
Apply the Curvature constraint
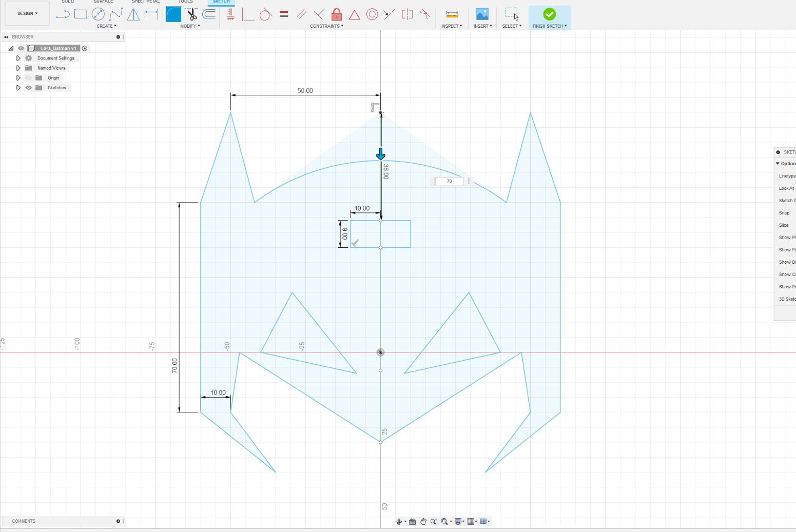[425, 14]
